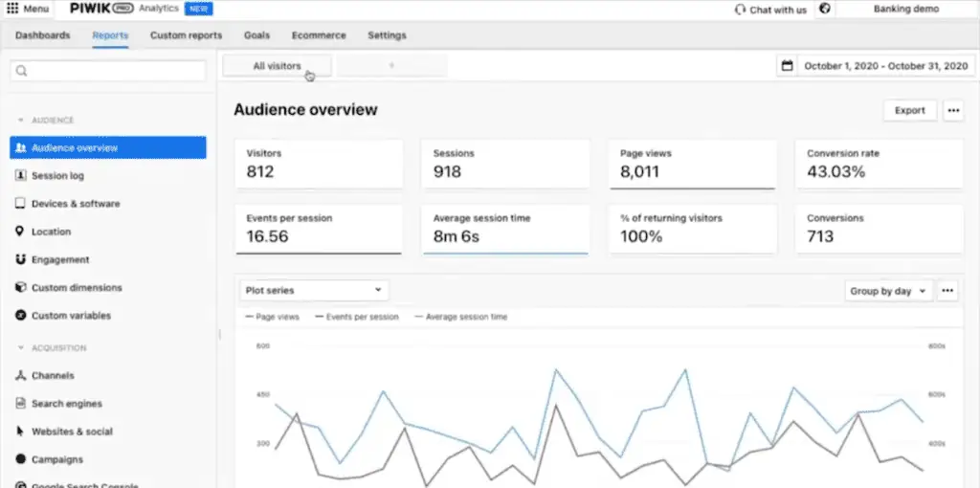Click the Chat with us headset icon
This screenshot has height=488, width=980.
740,10
